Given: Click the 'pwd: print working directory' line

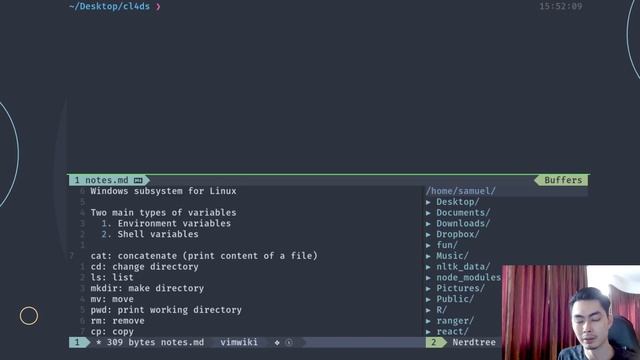Looking at the screenshot, I should [x=166, y=310].
